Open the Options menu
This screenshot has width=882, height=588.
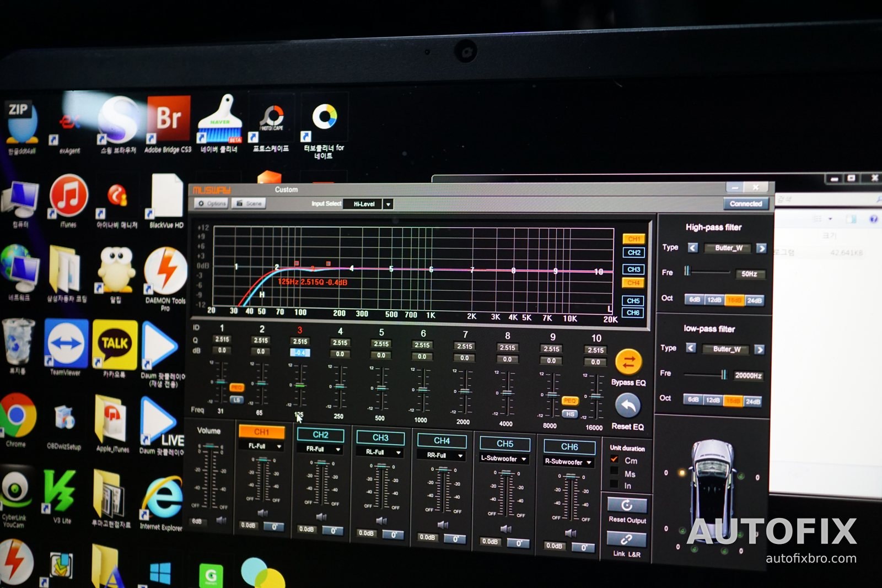[x=212, y=203]
